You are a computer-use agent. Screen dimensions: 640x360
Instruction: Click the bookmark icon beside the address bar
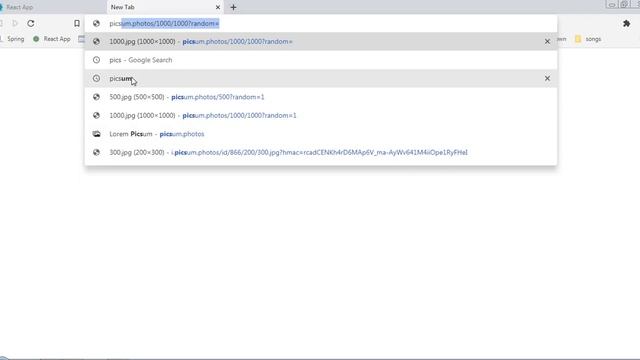pos(77,24)
